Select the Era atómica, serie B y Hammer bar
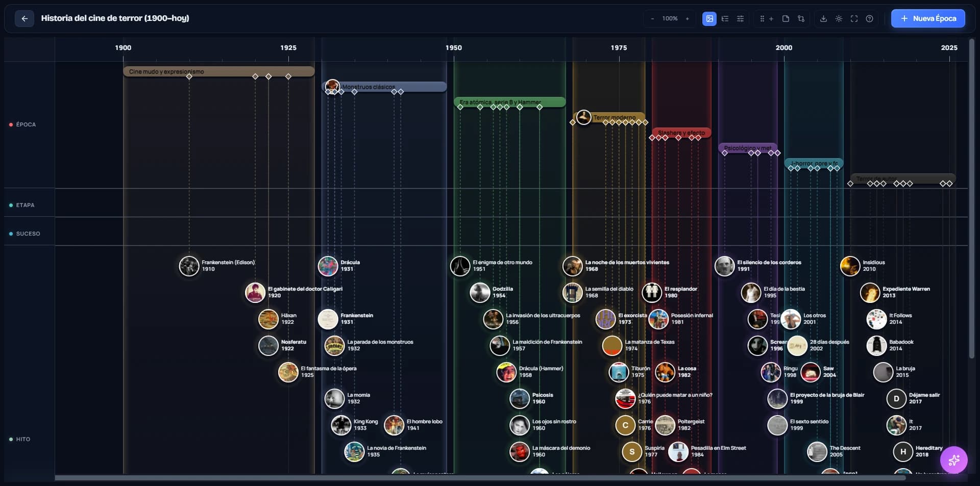 pos(509,102)
